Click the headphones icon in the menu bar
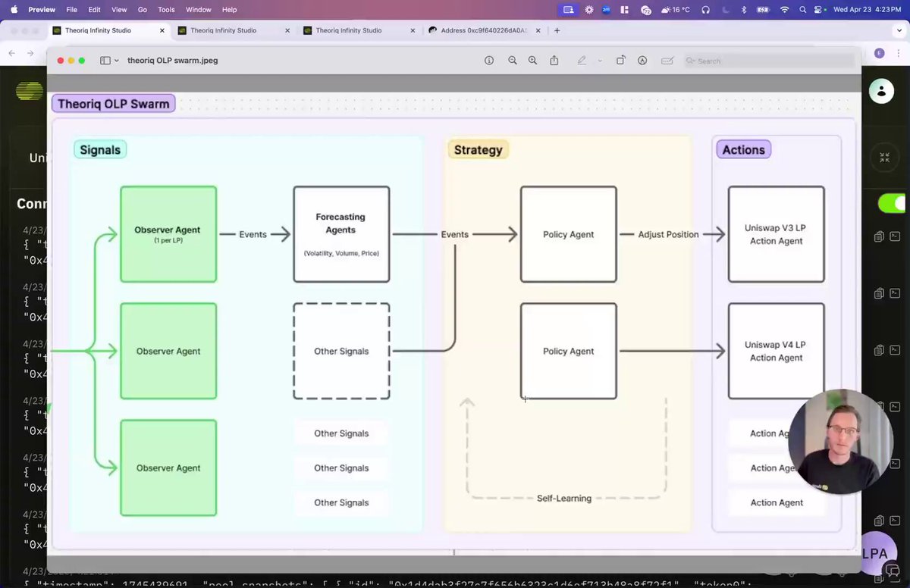 click(x=706, y=10)
